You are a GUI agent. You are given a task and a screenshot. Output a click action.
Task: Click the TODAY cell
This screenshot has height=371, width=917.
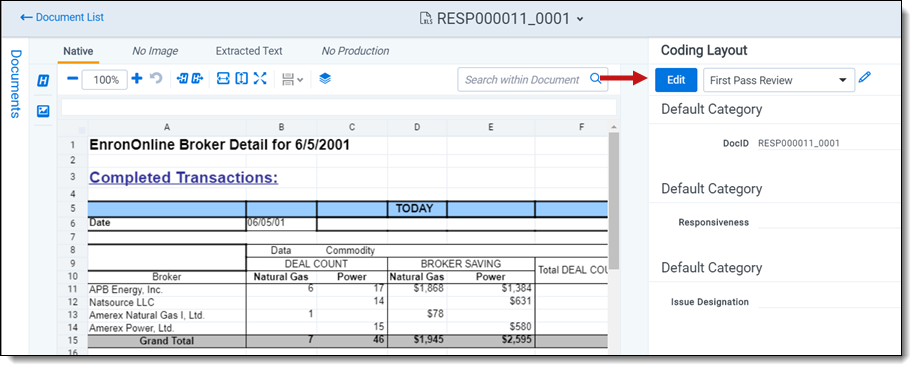417,208
